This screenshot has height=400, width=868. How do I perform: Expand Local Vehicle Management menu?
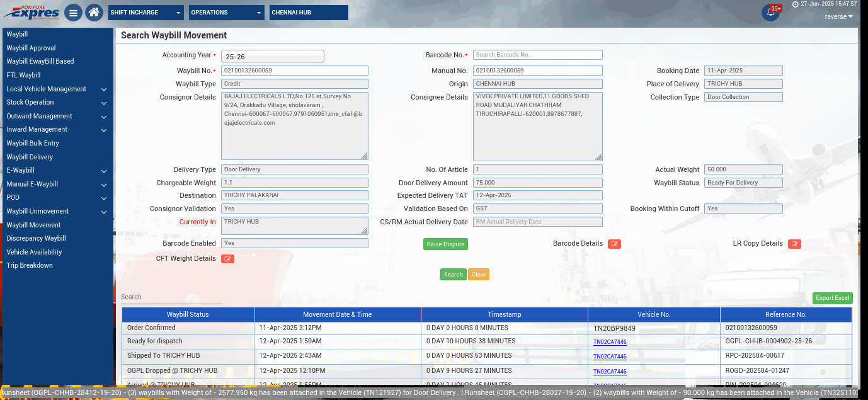57,89
